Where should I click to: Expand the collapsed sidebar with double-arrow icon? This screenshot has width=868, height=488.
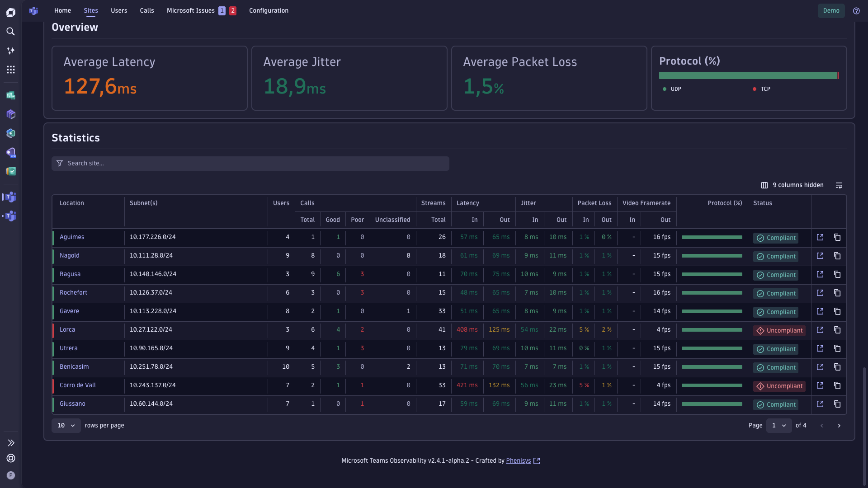[11, 443]
